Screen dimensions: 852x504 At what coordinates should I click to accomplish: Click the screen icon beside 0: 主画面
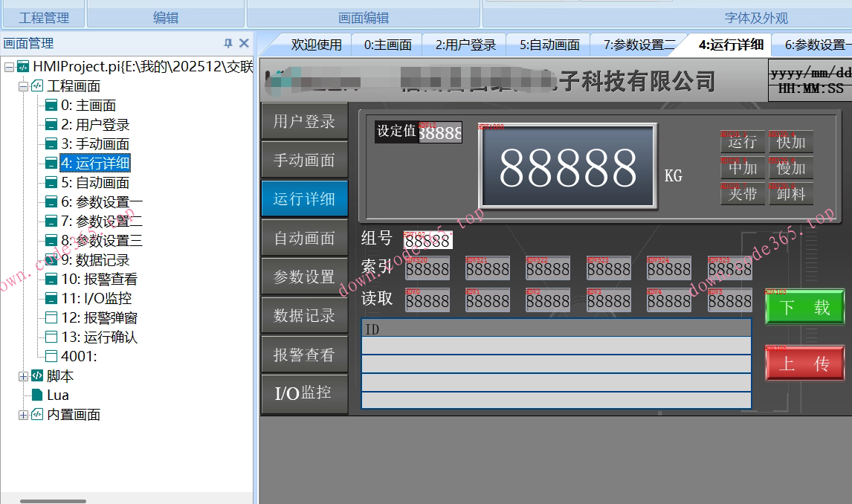pyautogui.click(x=51, y=106)
